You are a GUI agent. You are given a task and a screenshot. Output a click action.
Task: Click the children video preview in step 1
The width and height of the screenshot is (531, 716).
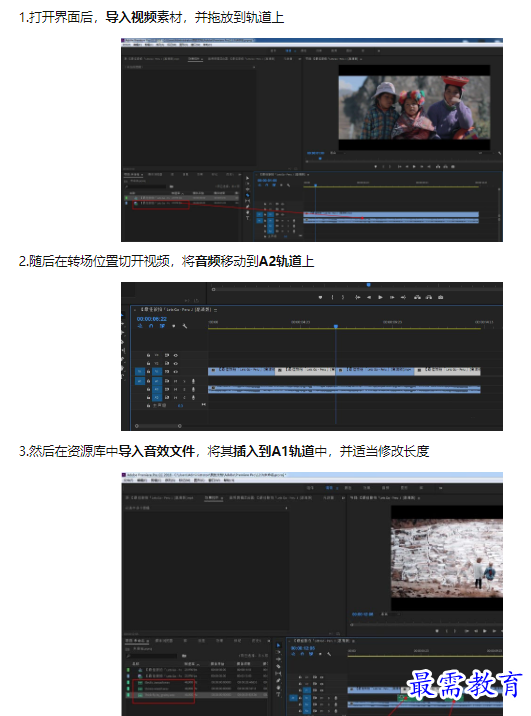pyautogui.click(x=414, y=107)
